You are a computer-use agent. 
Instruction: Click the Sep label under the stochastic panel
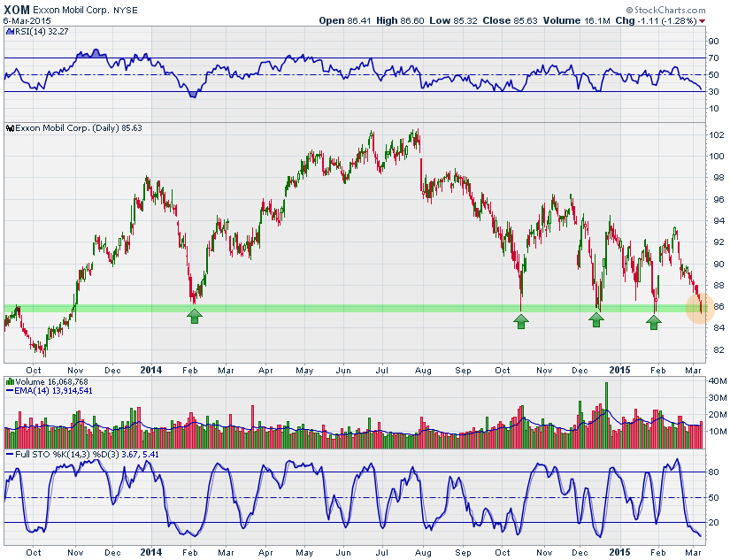coord(463,553)
